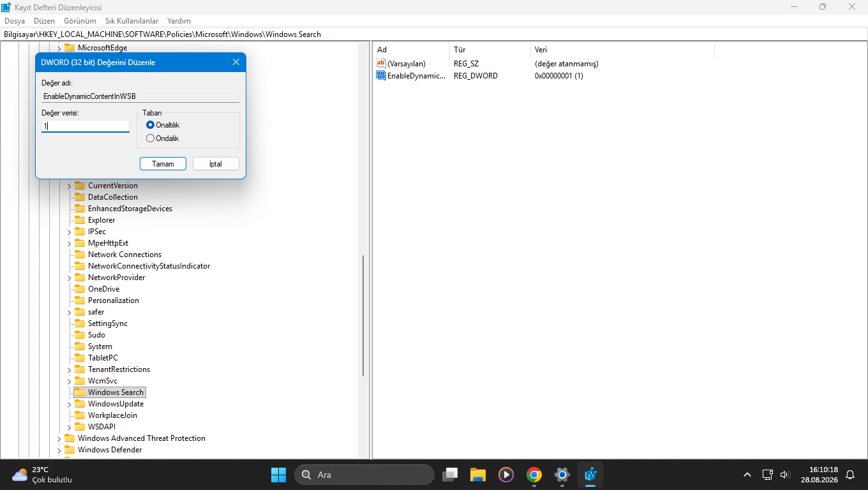868x490 pixels.
Task: Expand the WindowsUpdate key
Action: click(x=70, y=404)
